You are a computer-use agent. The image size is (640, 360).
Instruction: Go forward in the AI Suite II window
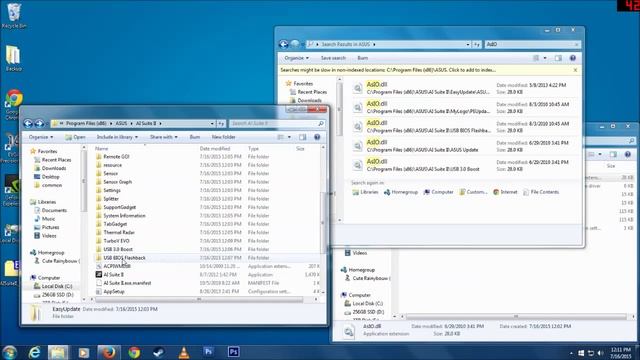pyautogui.click(x=39, y=123)
